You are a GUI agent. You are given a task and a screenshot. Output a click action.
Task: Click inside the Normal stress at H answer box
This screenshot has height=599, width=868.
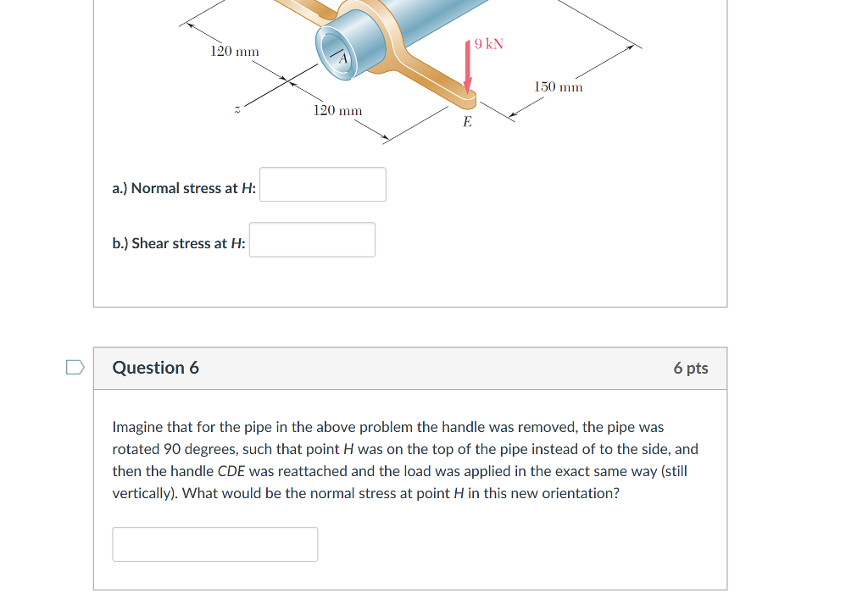(x=322, y=184)
